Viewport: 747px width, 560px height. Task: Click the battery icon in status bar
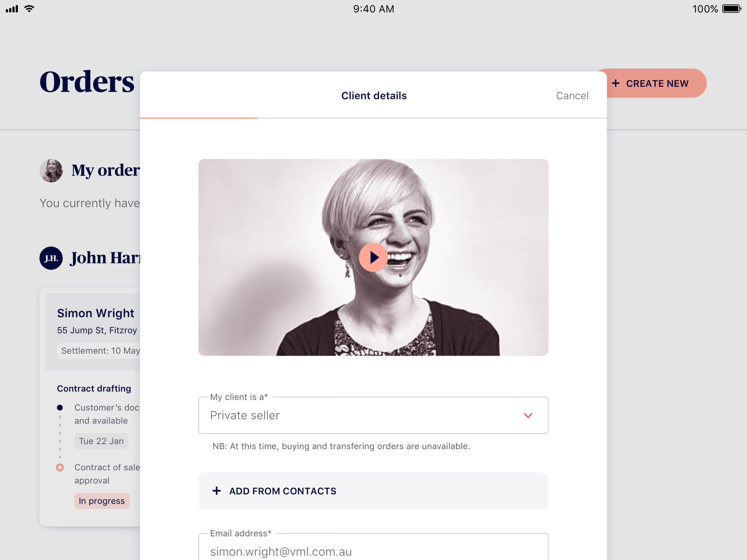pyautogui.click(x=731, y=9)
